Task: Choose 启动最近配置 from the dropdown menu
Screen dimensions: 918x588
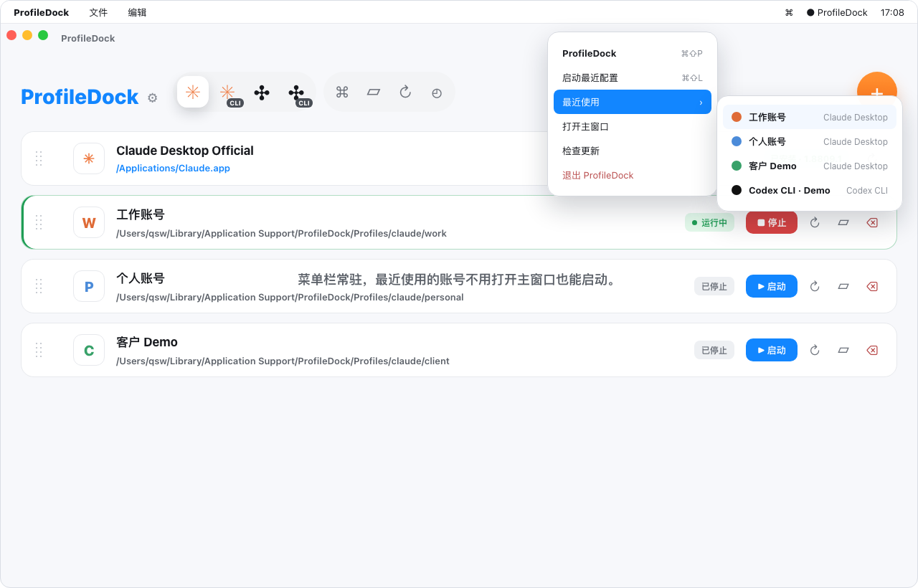Action: pyautogui.click(x=633, y=77)
